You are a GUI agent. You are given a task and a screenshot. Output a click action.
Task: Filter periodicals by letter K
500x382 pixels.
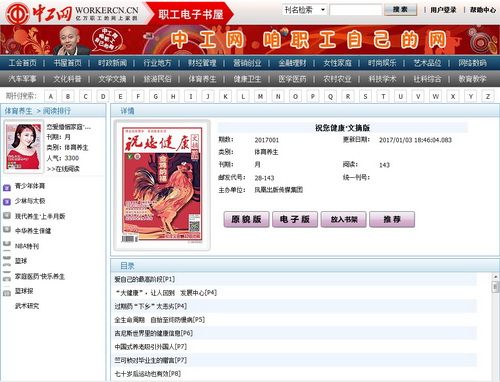point(225,96)
